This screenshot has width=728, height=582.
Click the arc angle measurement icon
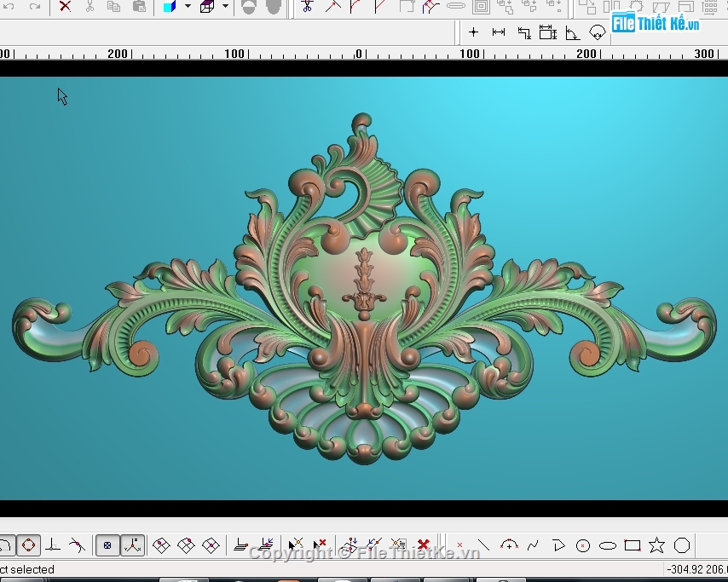point(597,32)
